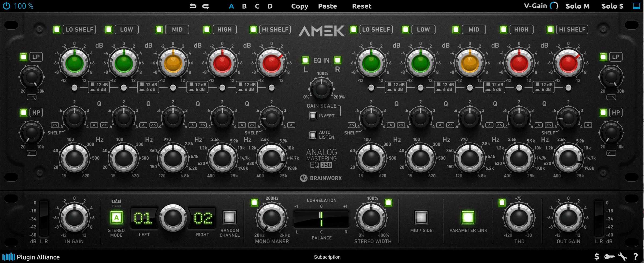644x263 pixels.
Task: Click the 12 dB / 6 dB range switch under left LO SHELF
Action: (99, 87)
